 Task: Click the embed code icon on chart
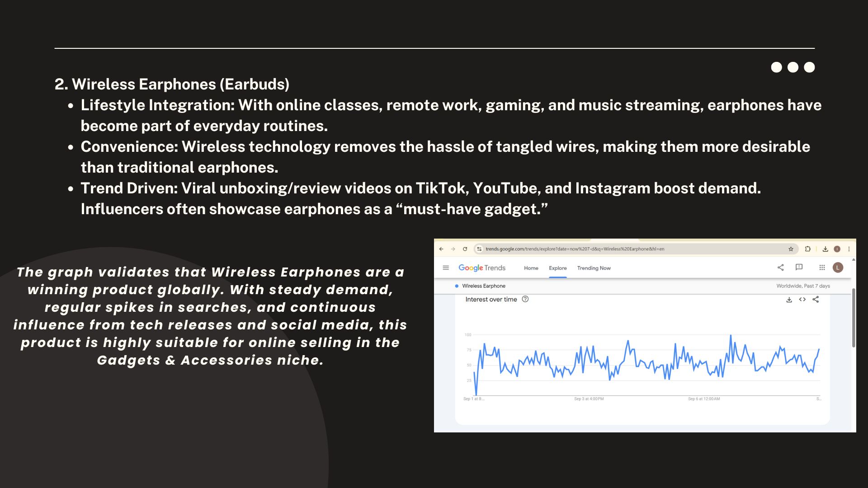pyautogui.click(x=802, y=300)
